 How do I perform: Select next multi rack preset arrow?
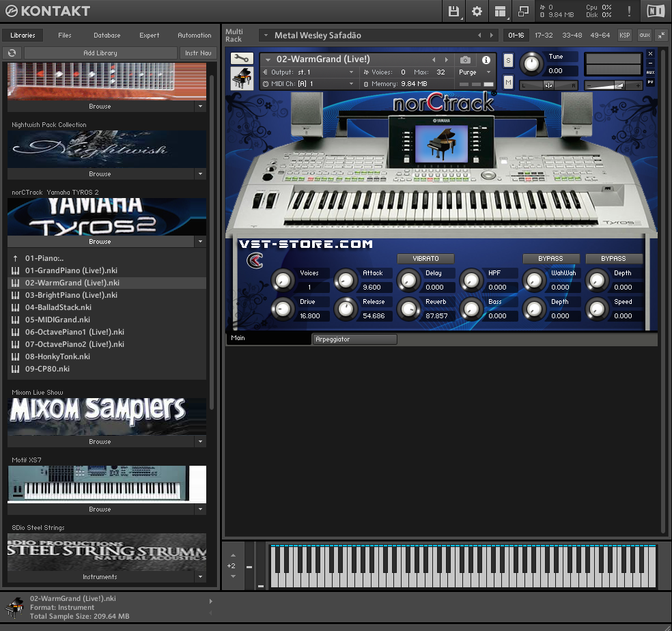[x=492, y=35]
